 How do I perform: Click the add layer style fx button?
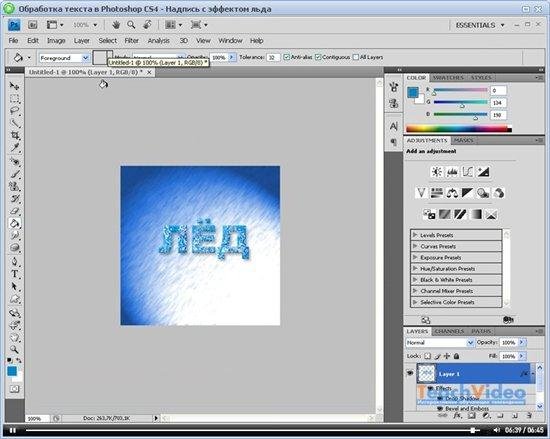pos(457,416)
